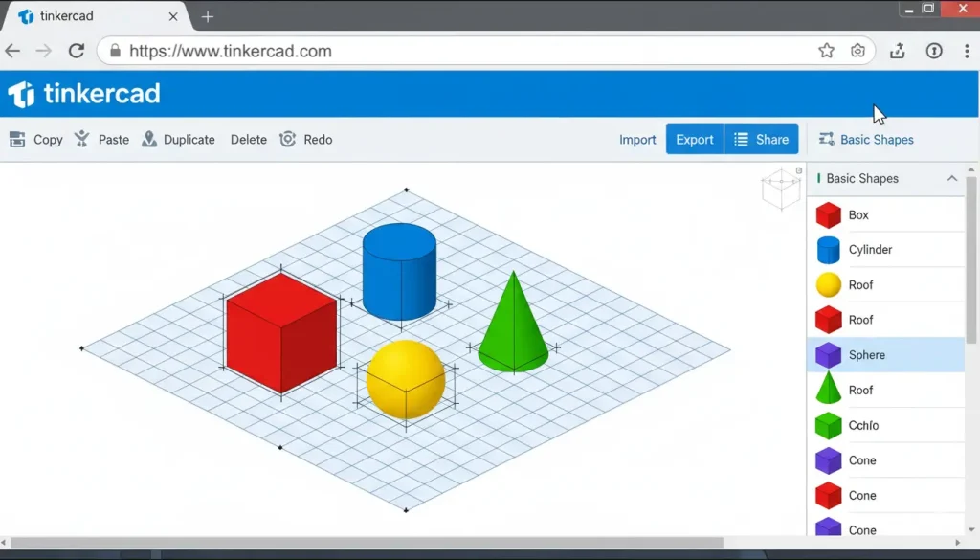Reload the page in browser

pos(77,51)
